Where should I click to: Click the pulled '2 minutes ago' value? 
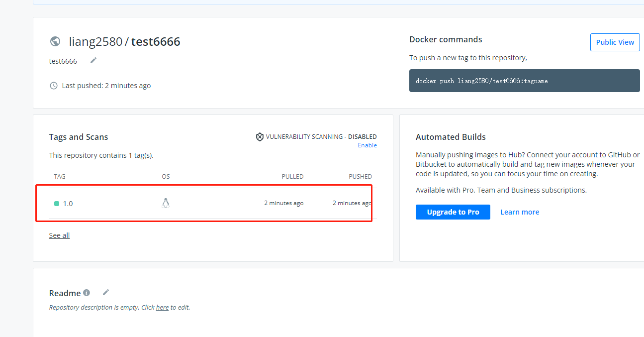(x=284, y=203)
